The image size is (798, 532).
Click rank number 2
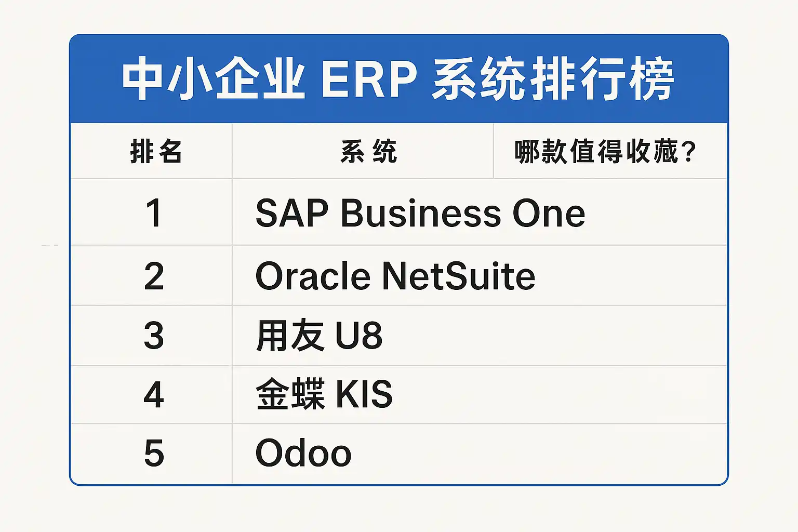[x=154, y=276]
